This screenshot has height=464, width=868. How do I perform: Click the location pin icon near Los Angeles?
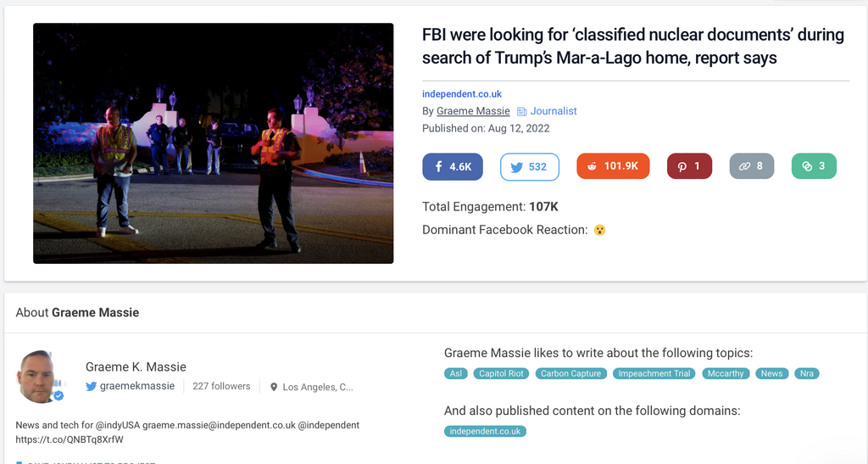point(274,387)
